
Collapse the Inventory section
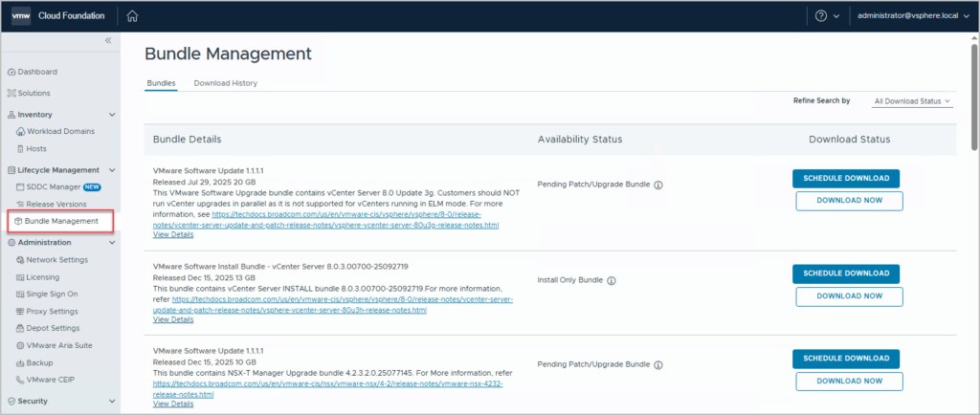pyautogui.click(x=112, y=115)
